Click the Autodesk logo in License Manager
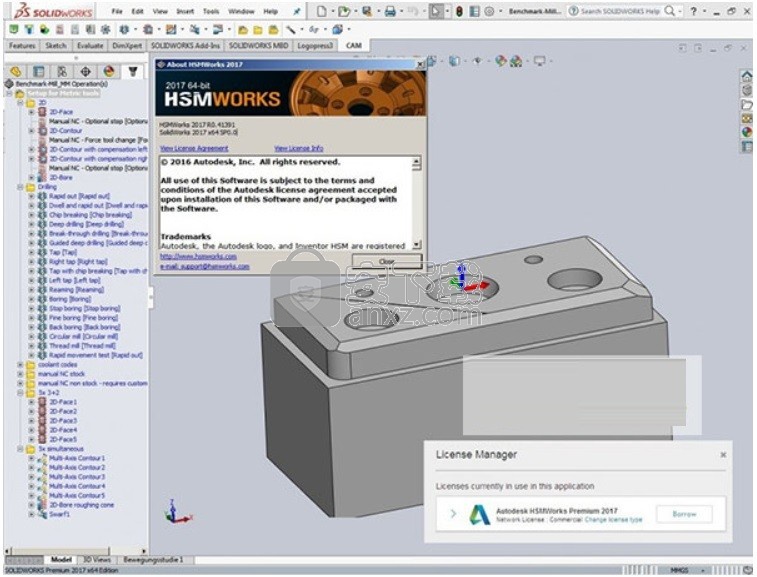757x577 pixels. click(479, 515)
